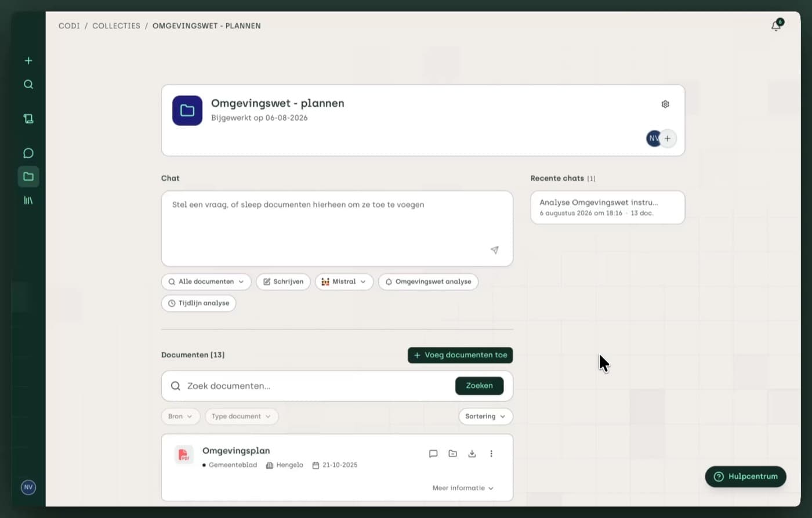Go to CODI in the breadcrumb
This screenshot has height=518, width=812.
69,26
